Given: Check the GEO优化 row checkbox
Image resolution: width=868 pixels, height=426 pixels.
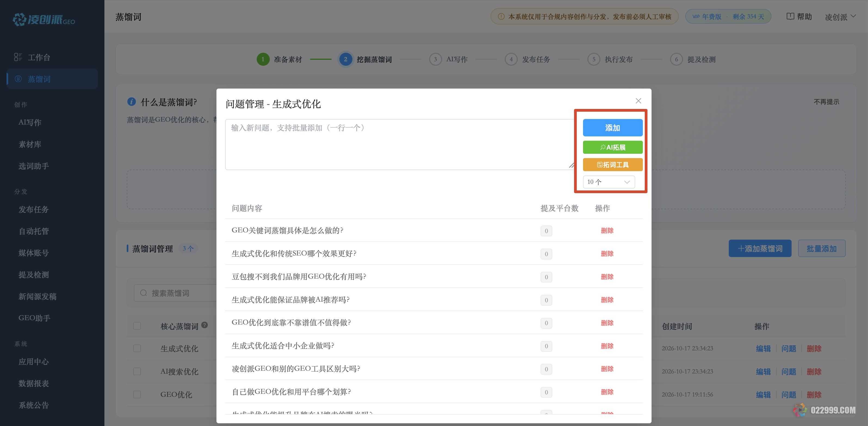Looking at the screenshot, I should [137, 394].
